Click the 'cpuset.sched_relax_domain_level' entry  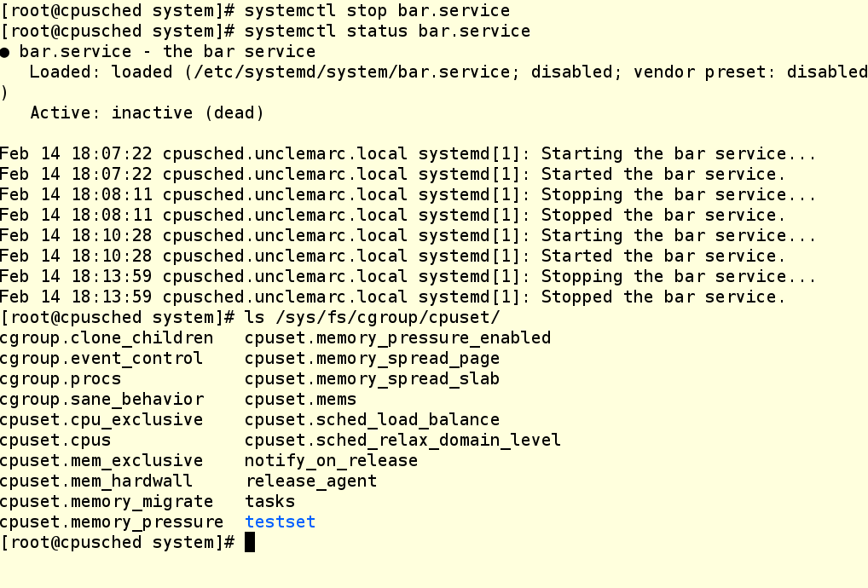coord(402,441)
